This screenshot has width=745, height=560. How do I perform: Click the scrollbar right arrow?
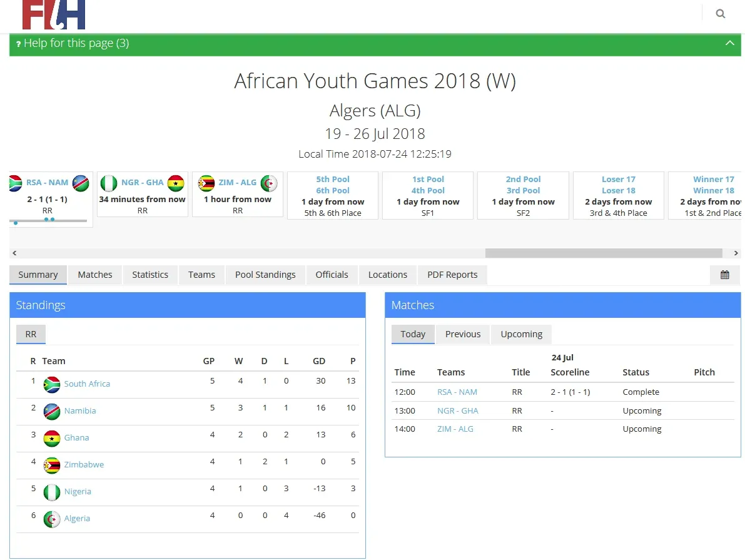[x=736, y=253]
